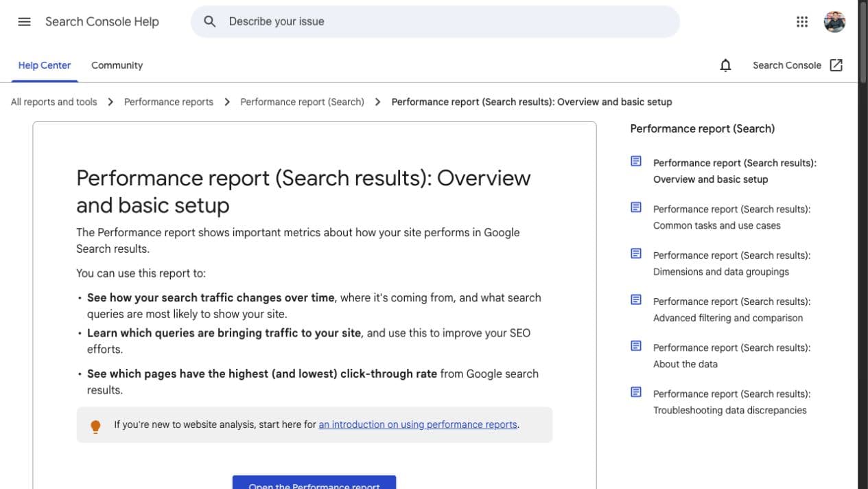This screenshot has height=489, width=868.
Task: Click the search magnifier icon
Action: [x=210, y=21]
